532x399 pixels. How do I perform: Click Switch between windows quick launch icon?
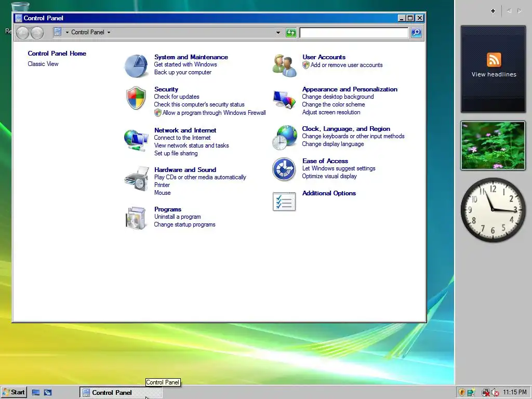48,393
